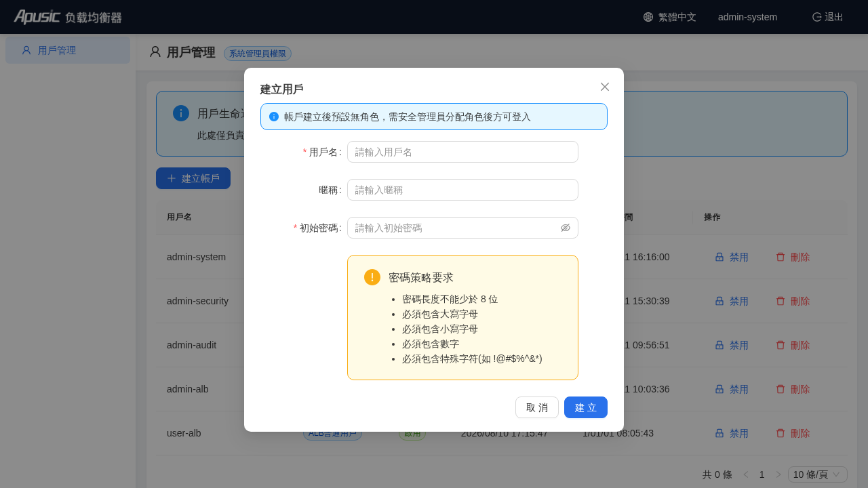
Task: Click 禁用 for admin-audit row
Action: [732, 345]
